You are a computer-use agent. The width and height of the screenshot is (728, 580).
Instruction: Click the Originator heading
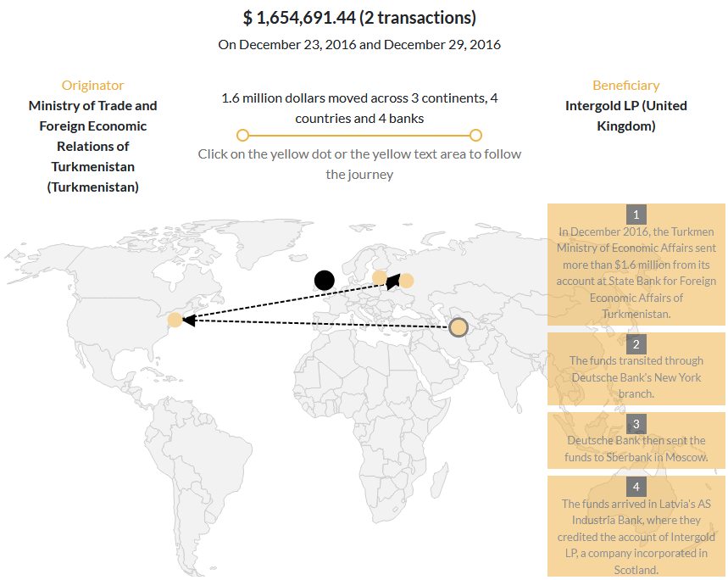[x=93, y=86]
